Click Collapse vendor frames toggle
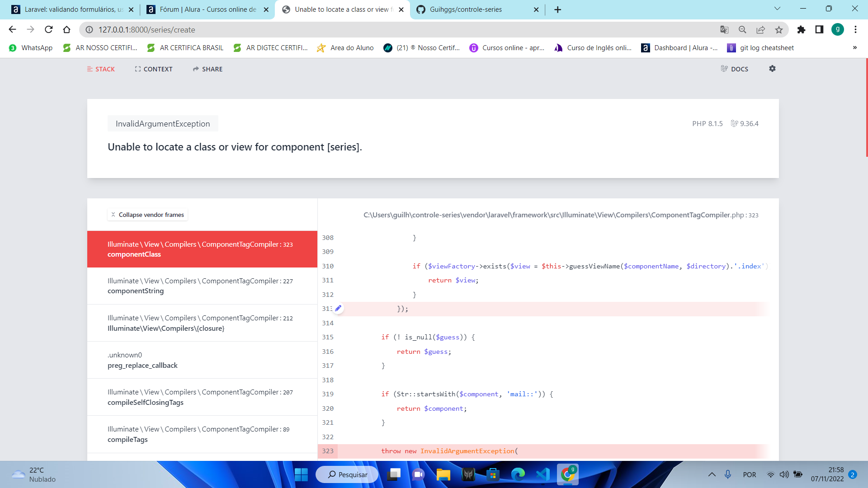868x488 pixels. [147, 215]
